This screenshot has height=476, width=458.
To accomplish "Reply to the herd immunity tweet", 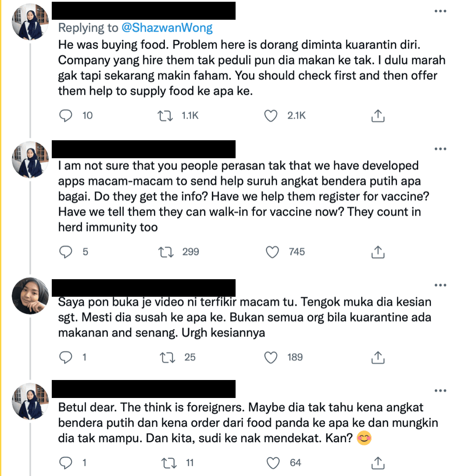I will (65, 252).
